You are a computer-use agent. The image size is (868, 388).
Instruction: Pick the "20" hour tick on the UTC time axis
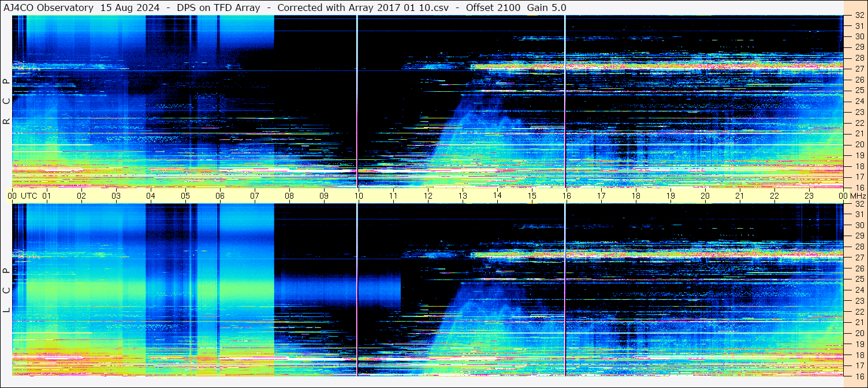point(705,196)
